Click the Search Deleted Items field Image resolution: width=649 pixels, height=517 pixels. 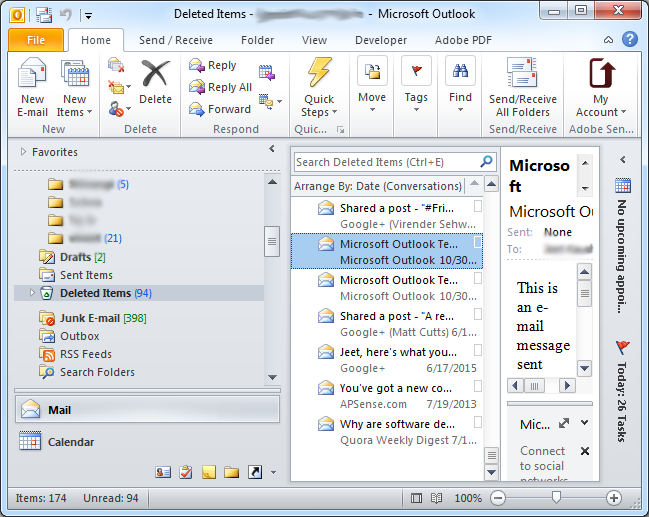click(386, 161)
